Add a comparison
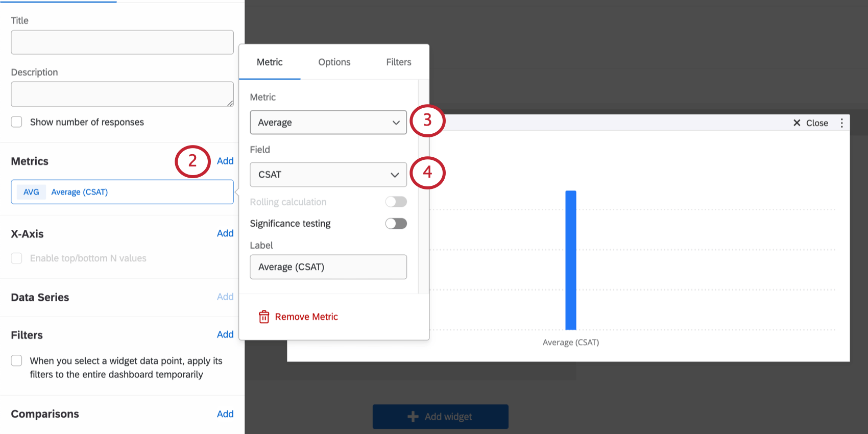Image resolution: width=868 pixels, height=434 pixels. [x=225, y=414]
